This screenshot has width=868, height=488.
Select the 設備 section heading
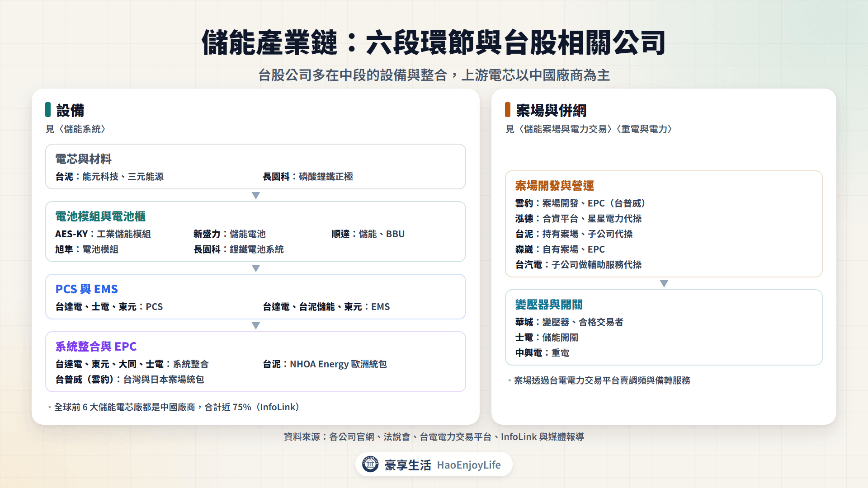(70, 110)
